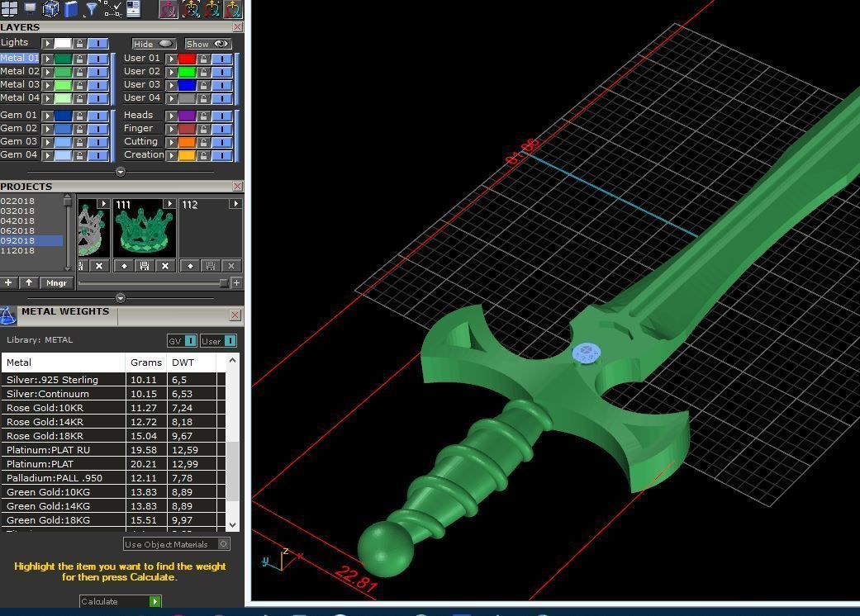Click the cube display mode icon on the toolbar

point(49,10)
